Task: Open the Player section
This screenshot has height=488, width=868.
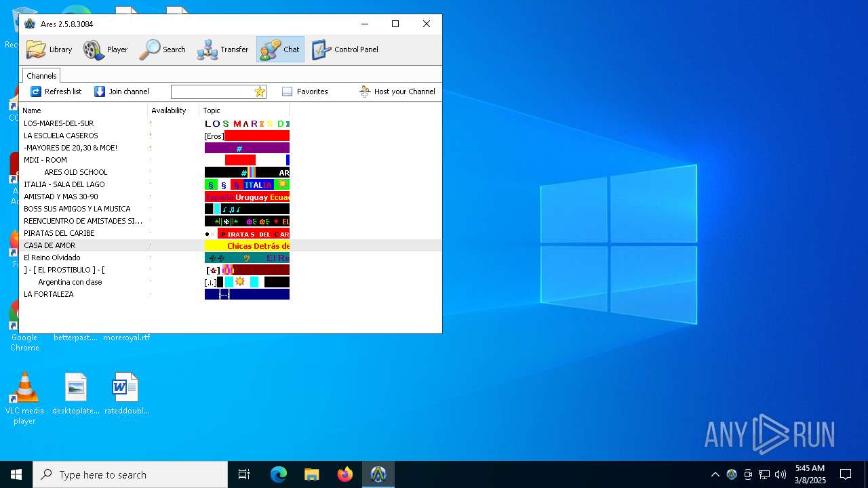Action: pos(106,49)
